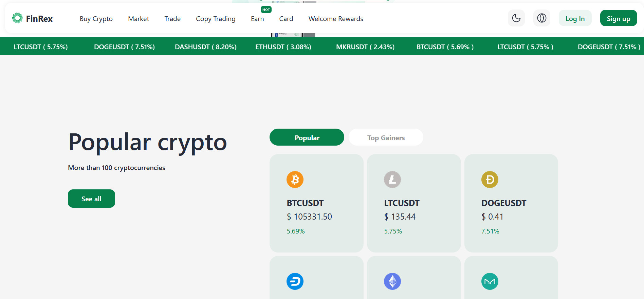
Task: Click the $ 135.44 price
Action: [x=400, y=217]
